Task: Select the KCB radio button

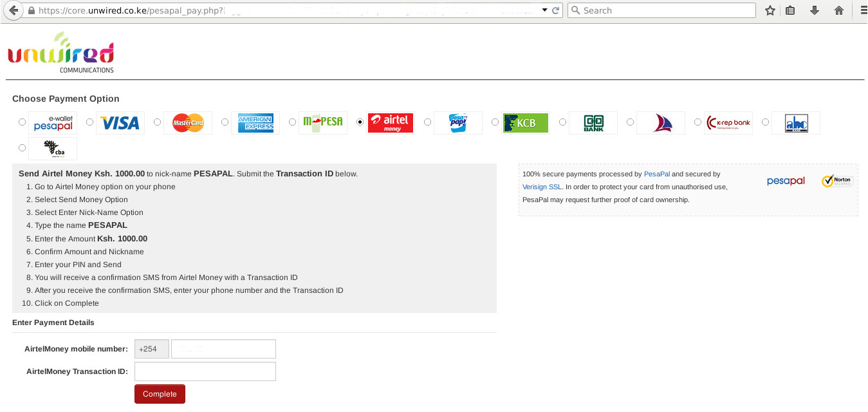Action: [495, 122]
